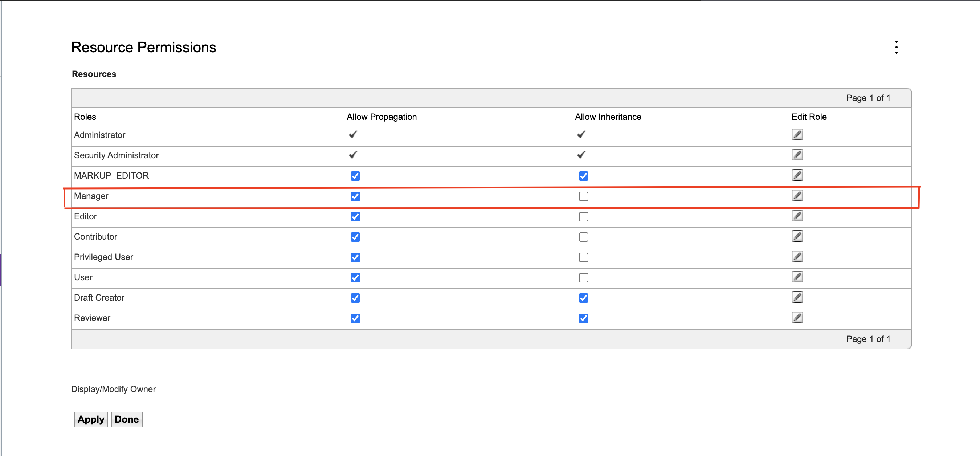Click the Done button
Viewport: 980px width, 456px height.
(x=127, y=419)
